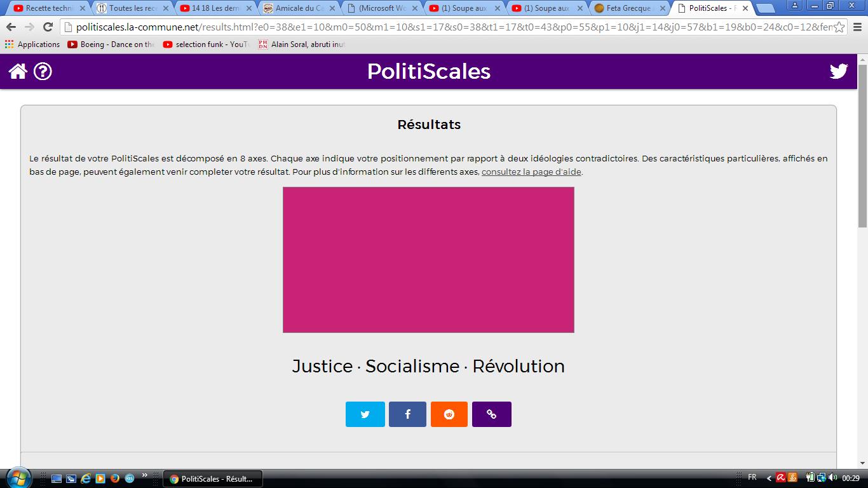The width and height of the screenshot is (868, 488).
Task: Open Twitter icon in purple header
Action: coord(838,71)
